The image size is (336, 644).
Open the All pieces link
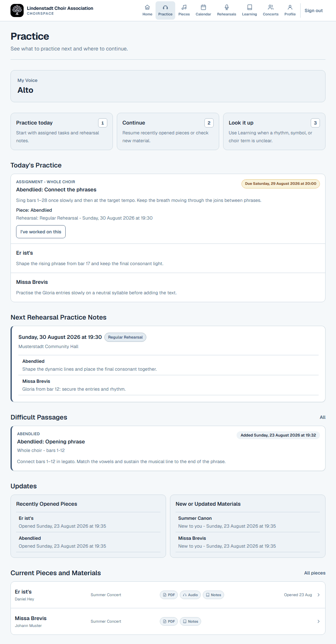pos(315,573)
